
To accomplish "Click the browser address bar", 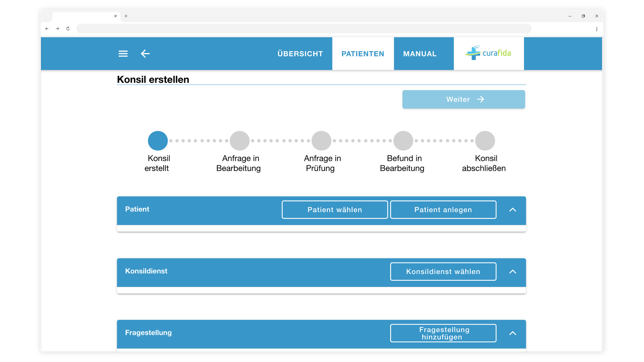I will (x=304, y=28).
